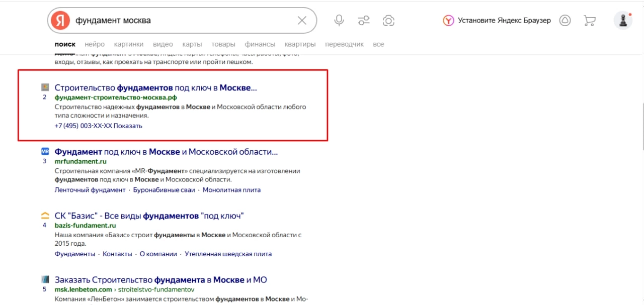
Task: Open the Alice assistant icon
Action: click(565, 21)
